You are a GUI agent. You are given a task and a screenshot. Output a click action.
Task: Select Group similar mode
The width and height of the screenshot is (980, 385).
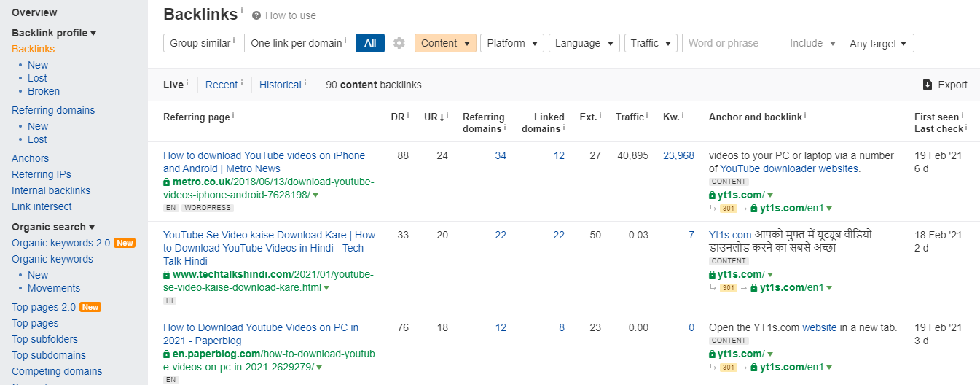click(203, 43)
